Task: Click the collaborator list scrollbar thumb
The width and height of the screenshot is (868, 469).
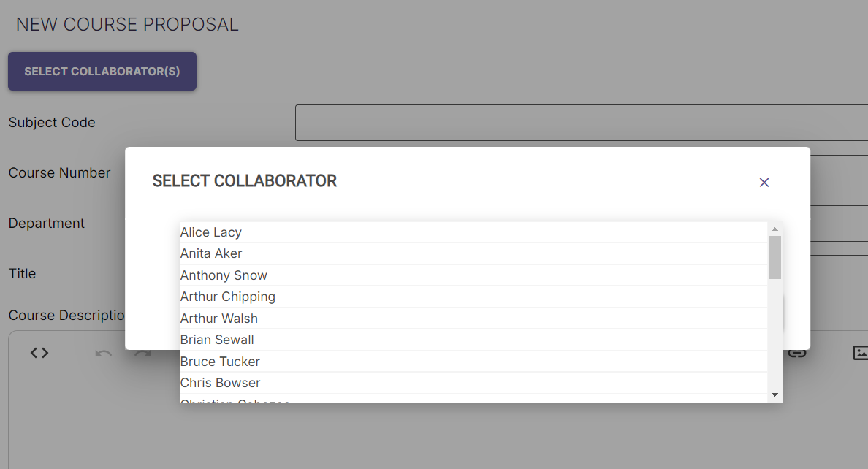Action: click(x=775, y=257)
